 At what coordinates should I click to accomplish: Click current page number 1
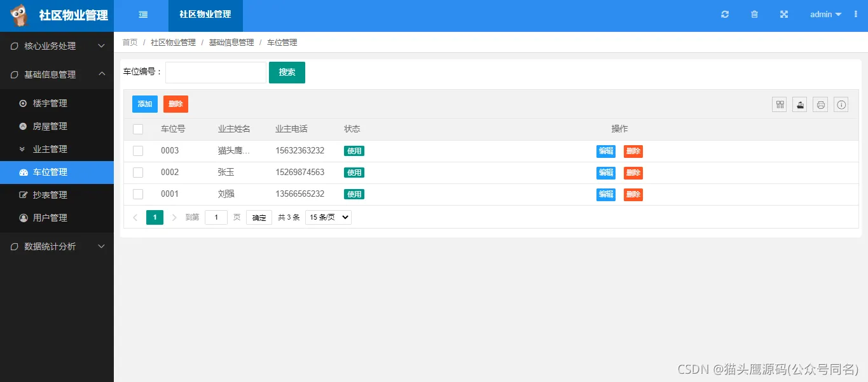click(155, 217)
